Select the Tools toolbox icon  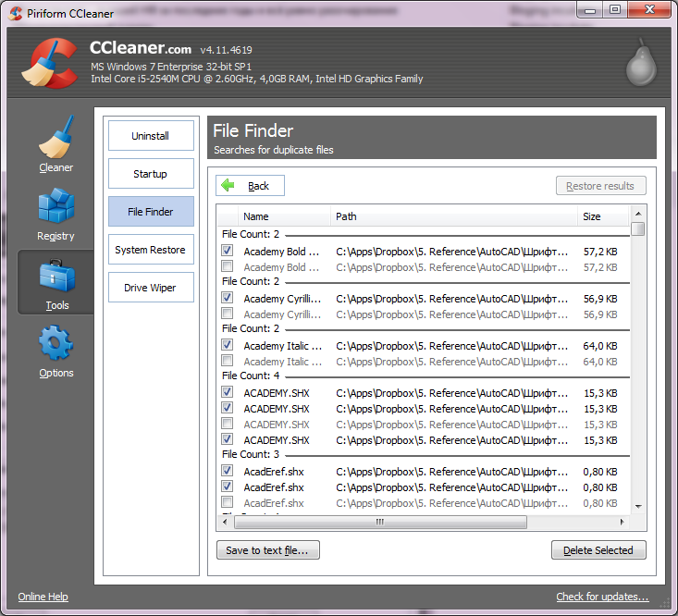point(56,276)
